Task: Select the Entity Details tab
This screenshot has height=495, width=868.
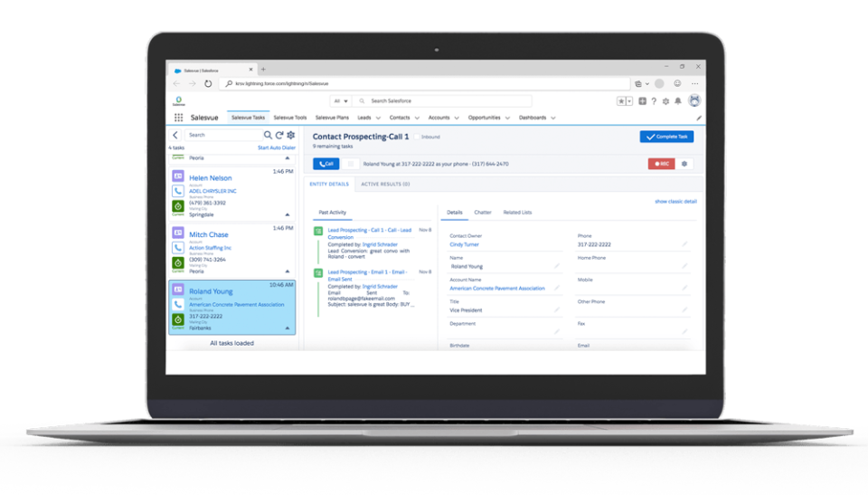Action: [x=329, y=184]
